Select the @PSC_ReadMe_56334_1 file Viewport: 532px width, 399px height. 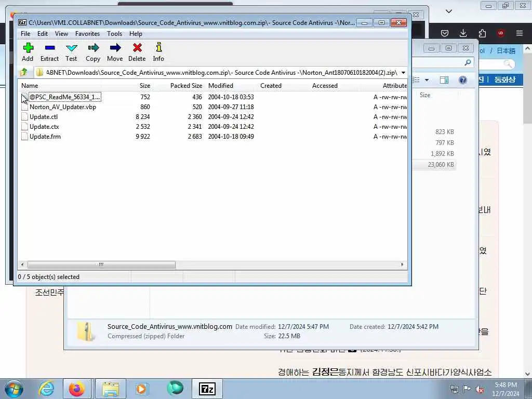pos(64,97)
